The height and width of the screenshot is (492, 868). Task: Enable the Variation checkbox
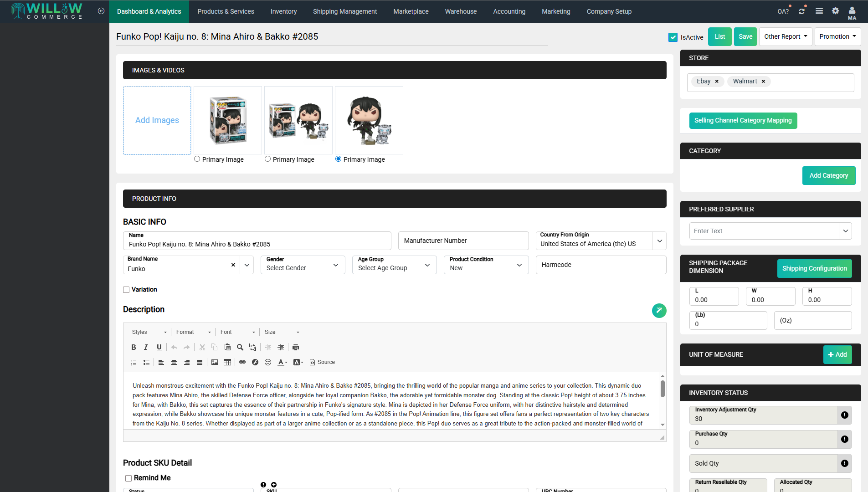[x=126, y=290]
